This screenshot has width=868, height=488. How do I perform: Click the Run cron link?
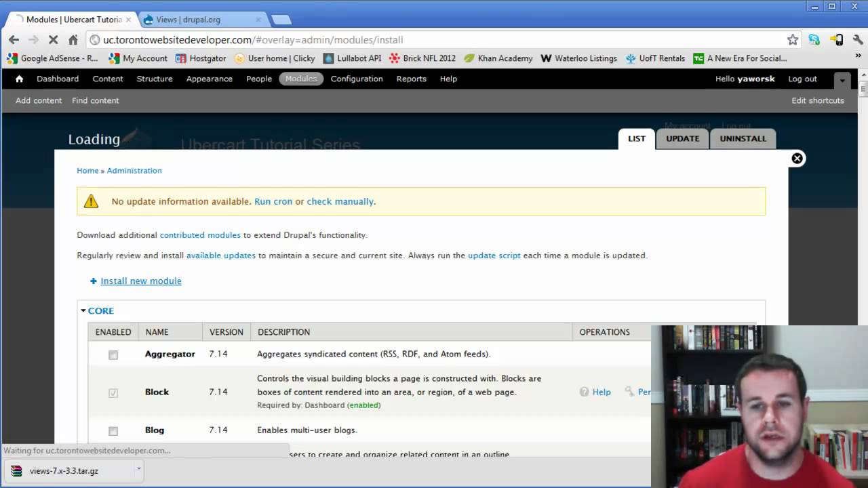click(273, 201)
